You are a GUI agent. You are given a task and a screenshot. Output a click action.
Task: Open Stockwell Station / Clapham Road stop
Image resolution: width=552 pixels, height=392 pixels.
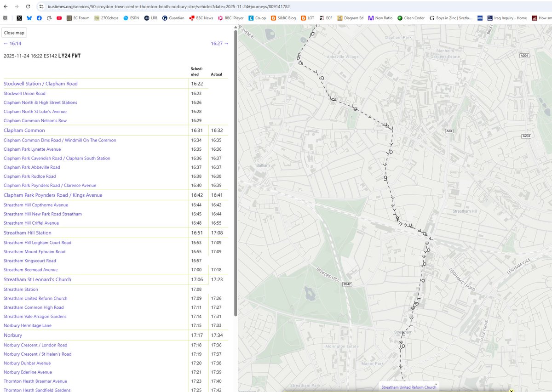coord(40,84)
